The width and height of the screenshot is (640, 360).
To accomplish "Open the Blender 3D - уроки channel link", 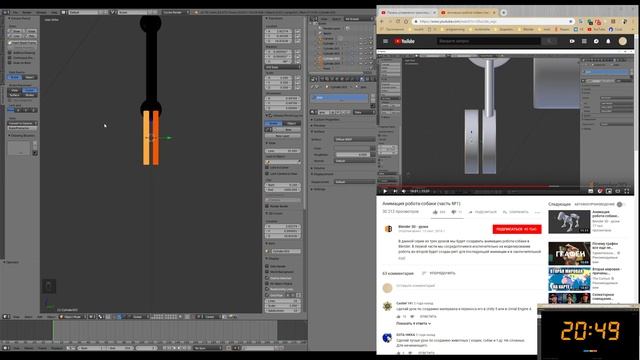I will click(x=413, y=226).
